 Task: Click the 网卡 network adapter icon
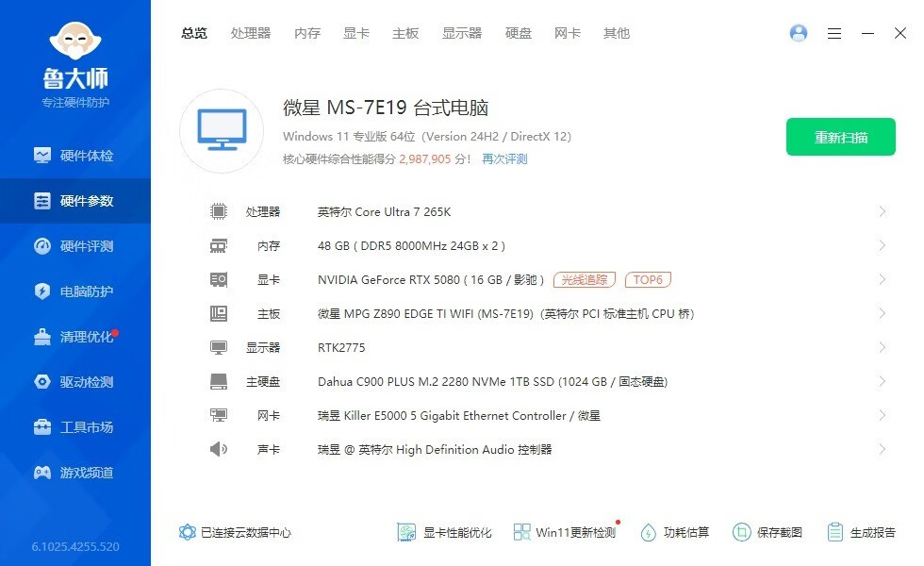click(x=219, y=416)
